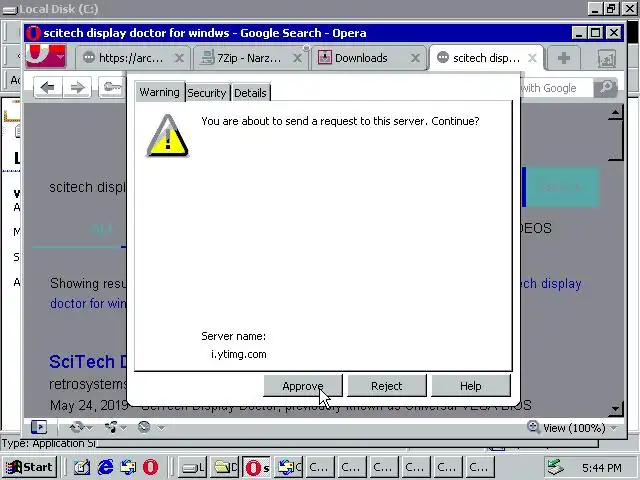Click the Outlook Express quick launch icon
This screenshot has height=480, width=640.
(128, 467)
